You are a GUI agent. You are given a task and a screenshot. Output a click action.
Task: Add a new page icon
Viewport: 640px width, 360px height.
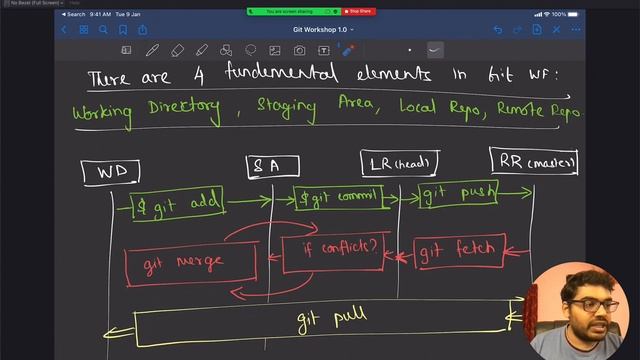point(537,29)
